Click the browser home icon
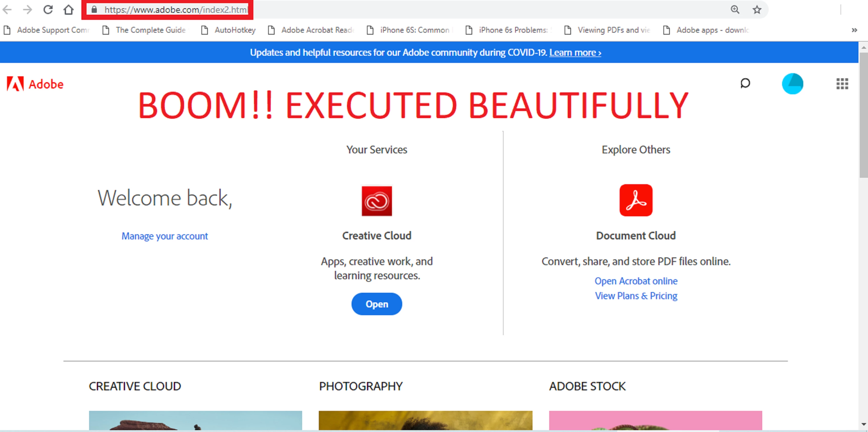The width and height of the screenshot is (868, 432). pyautogui.click(x=69, y=10)
